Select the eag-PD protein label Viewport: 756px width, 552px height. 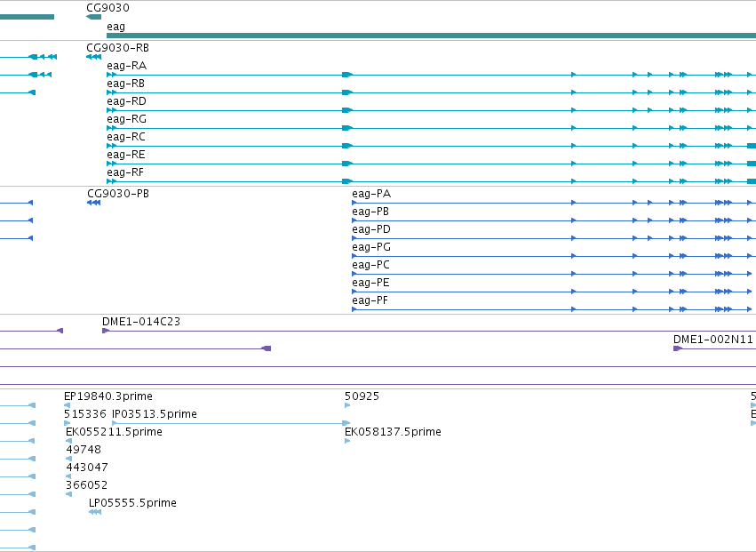(371, 229)
